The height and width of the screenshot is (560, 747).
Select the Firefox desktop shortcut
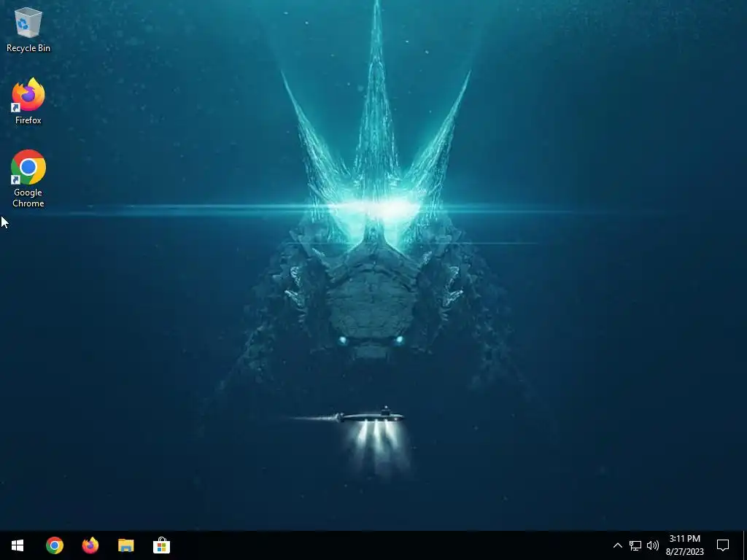[28, 101]
